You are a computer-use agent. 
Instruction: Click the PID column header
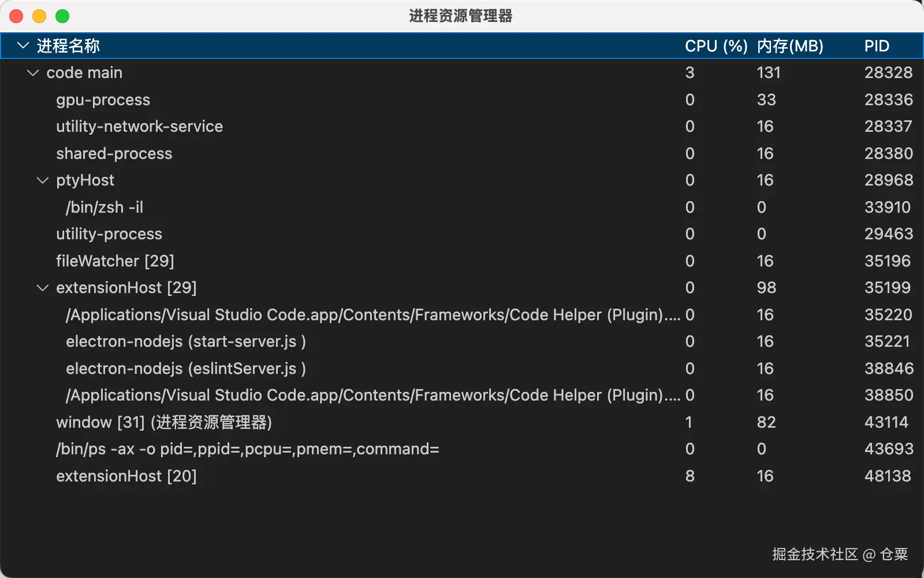[877, 46]
